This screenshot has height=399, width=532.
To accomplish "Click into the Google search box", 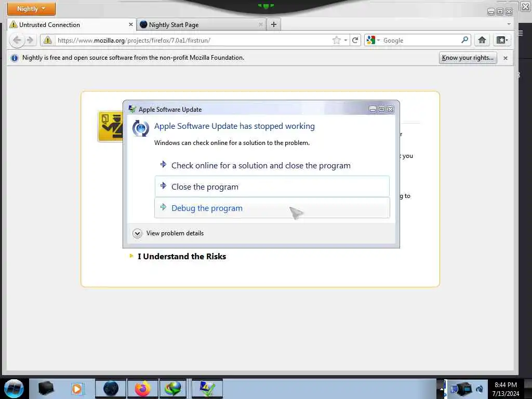I will [421, 41].
